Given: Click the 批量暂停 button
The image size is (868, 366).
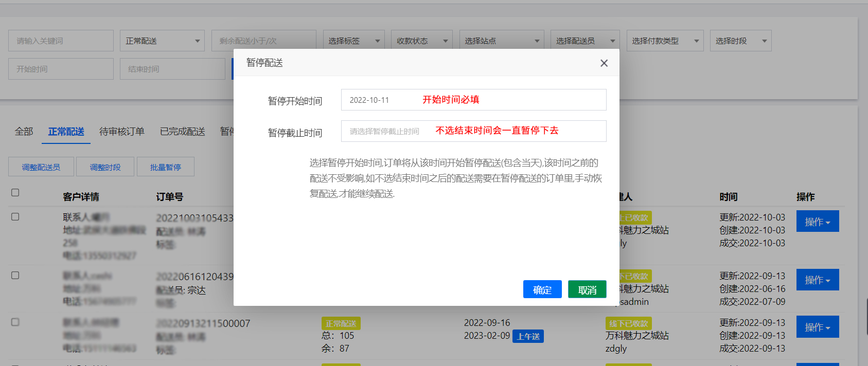Looking at the screenshot, I should click(166, 167).
